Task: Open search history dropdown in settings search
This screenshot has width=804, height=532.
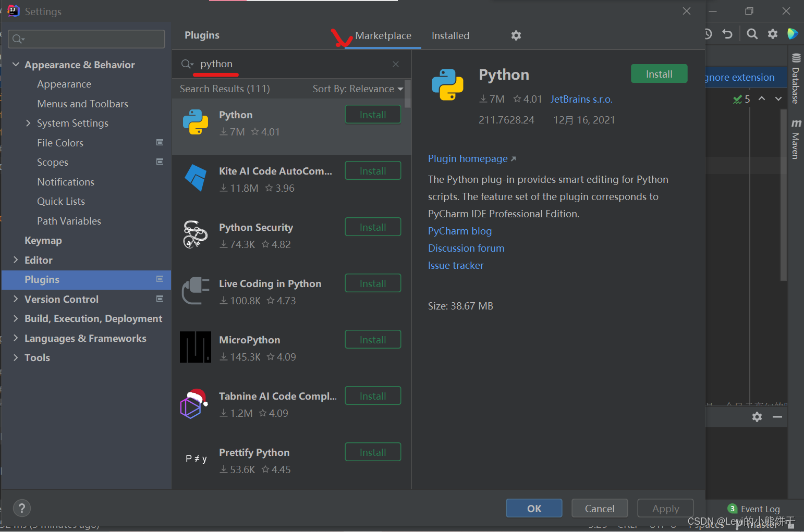Action: (19, 39)
